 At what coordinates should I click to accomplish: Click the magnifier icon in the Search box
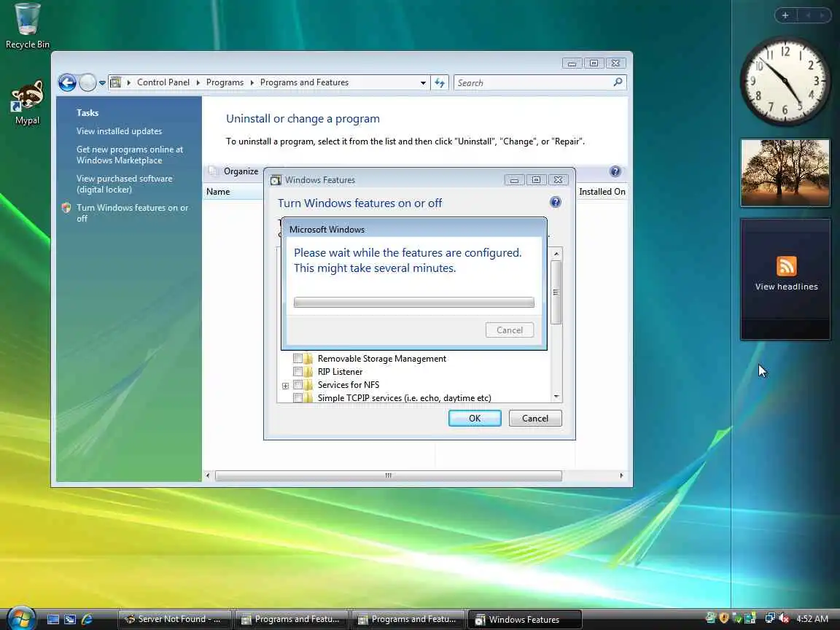[x=618, y=82]
